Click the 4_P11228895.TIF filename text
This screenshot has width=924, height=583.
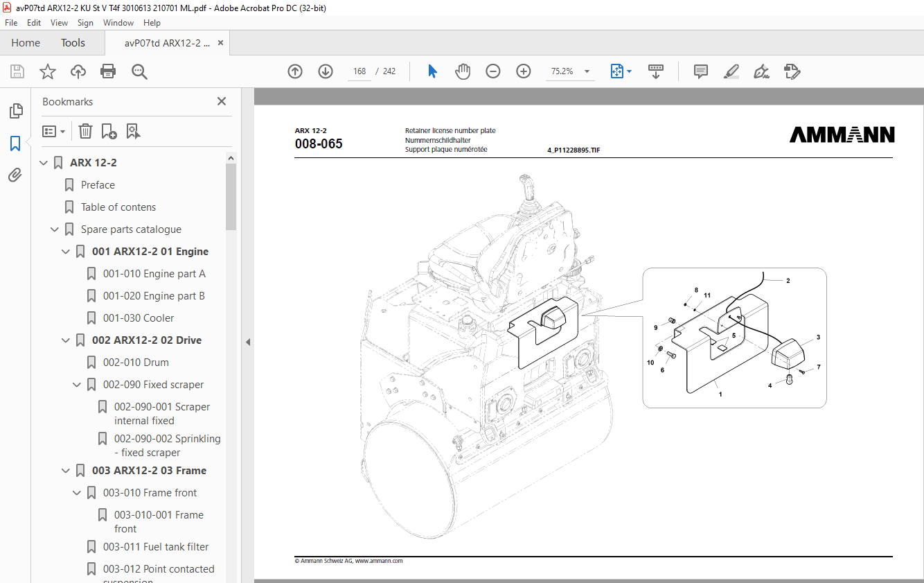[x=574, y=150]
